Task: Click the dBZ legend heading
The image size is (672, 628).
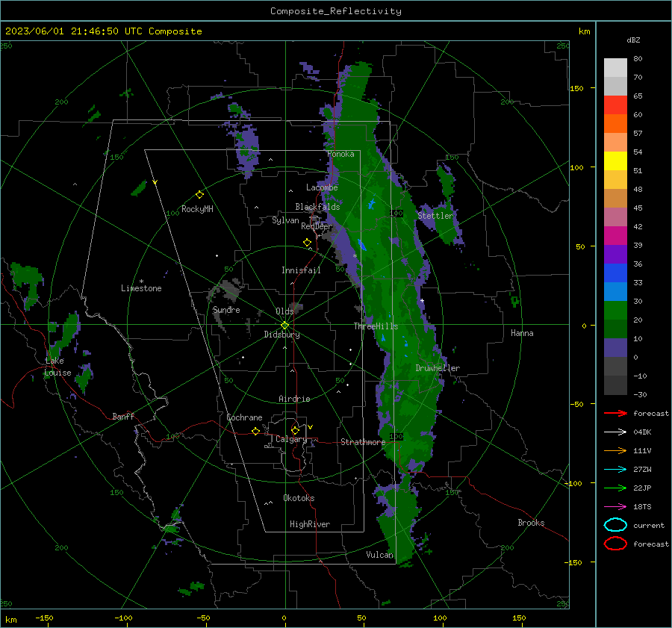Action: tap(633, 40)
